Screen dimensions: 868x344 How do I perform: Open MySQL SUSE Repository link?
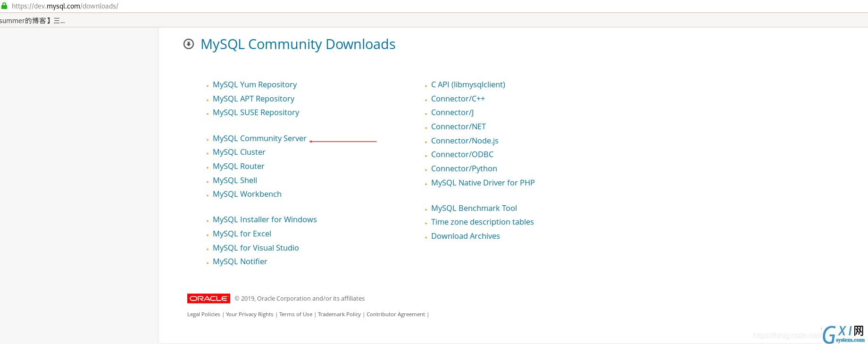tap(256, 112)
